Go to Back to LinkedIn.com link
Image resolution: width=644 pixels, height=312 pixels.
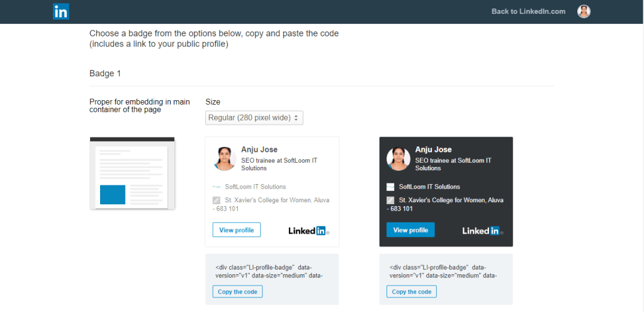coord(528,11)
